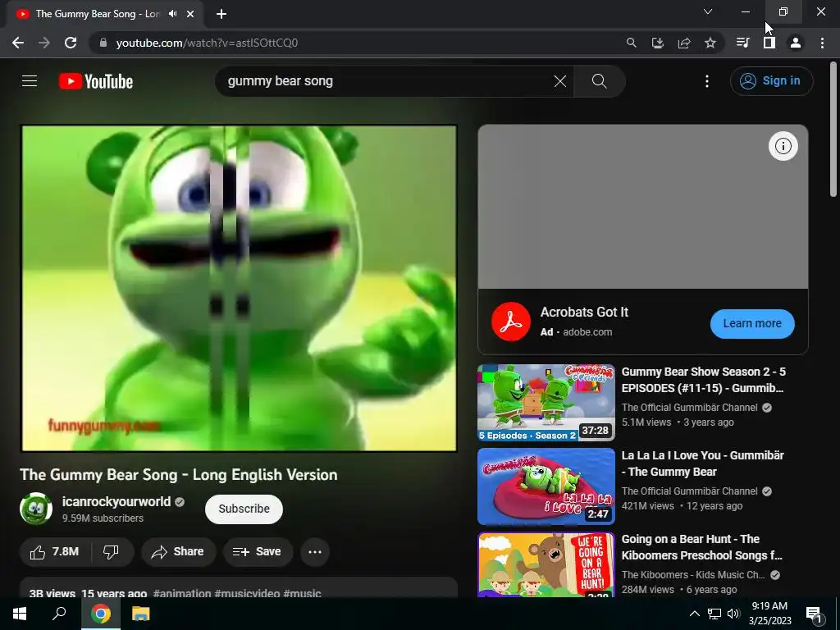Open Windows notification center

tap(815, 614)
